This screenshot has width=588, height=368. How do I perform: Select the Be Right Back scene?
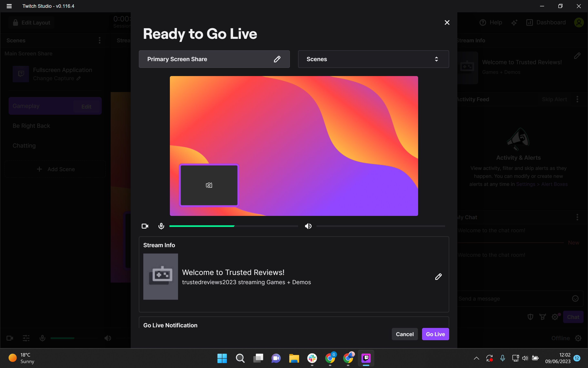point(31,126)
